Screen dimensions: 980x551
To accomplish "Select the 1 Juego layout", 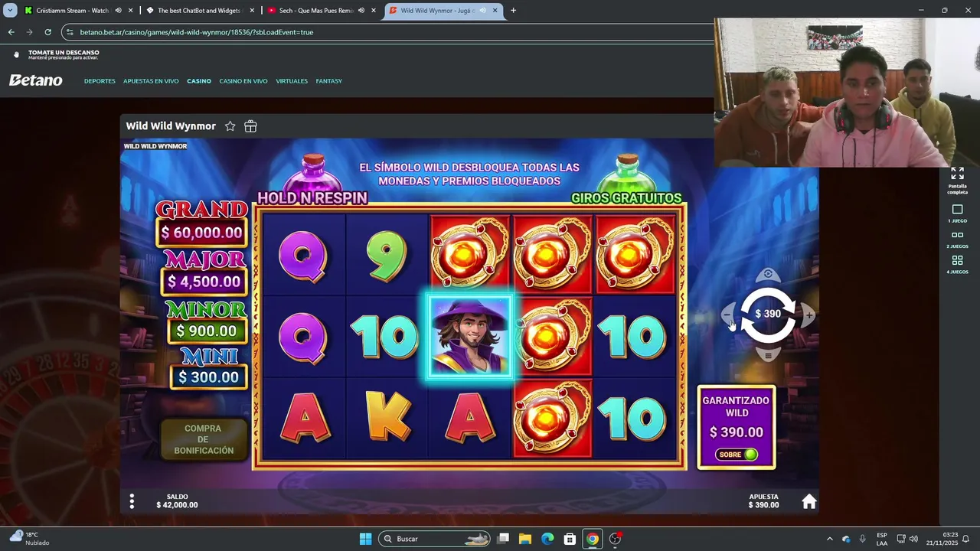I will (957, 214).
